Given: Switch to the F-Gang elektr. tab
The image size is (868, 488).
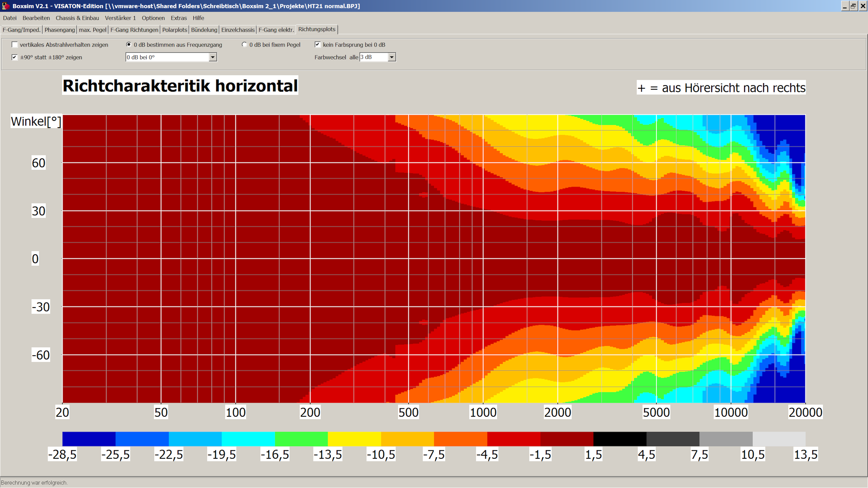Looking at the screenshot, I should tap(276, 30).
